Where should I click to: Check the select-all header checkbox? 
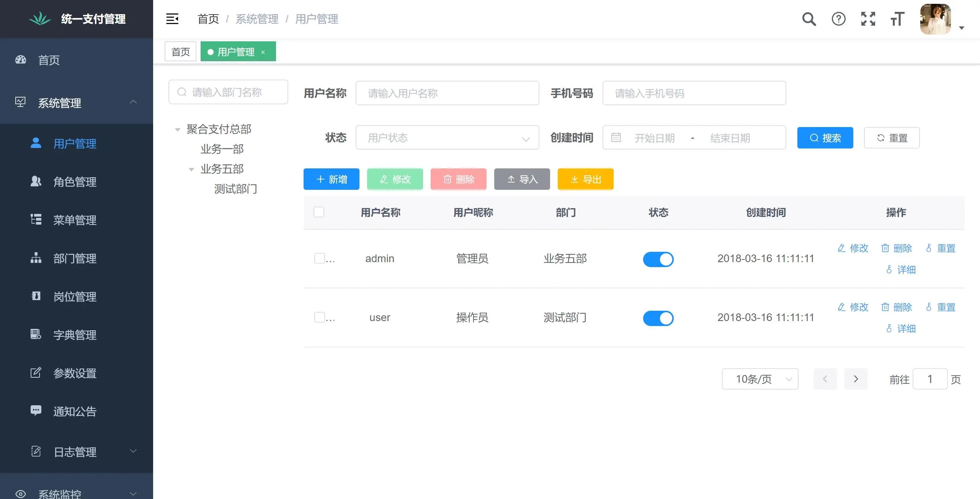point(318,212)
